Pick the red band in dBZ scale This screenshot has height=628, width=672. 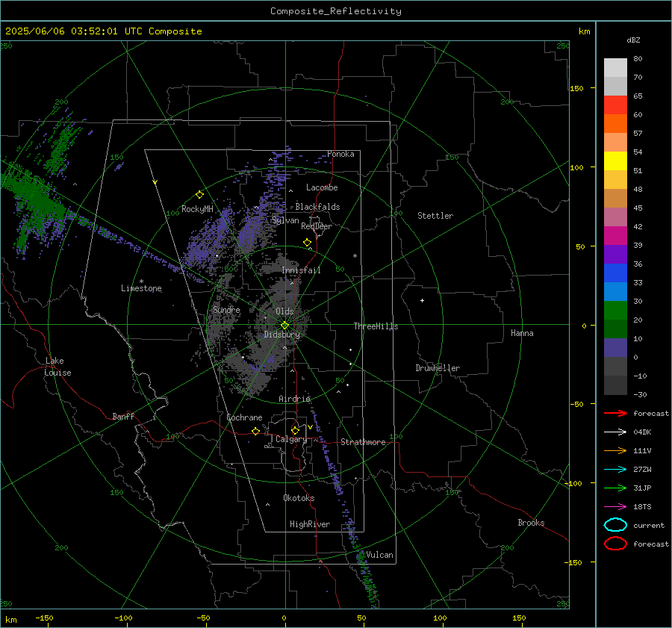point(615,105)
